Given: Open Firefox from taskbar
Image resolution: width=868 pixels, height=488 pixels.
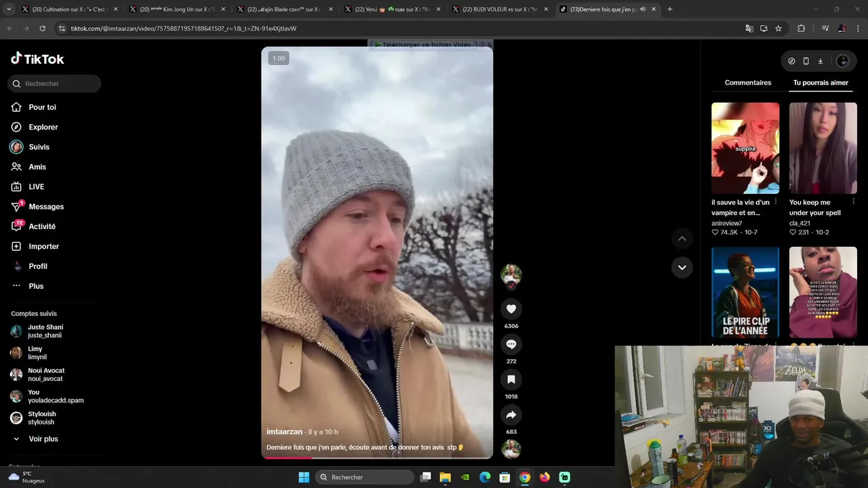Looking at the screenshot, I should coord(545,477).
